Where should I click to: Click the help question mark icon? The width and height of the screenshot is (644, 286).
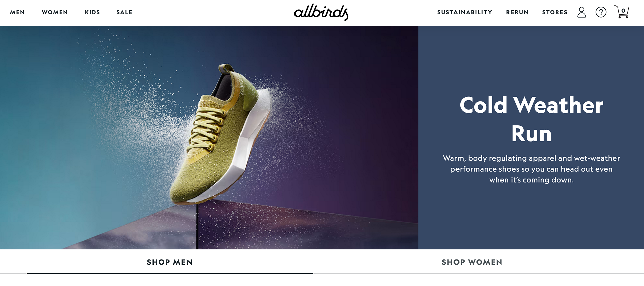601,12
